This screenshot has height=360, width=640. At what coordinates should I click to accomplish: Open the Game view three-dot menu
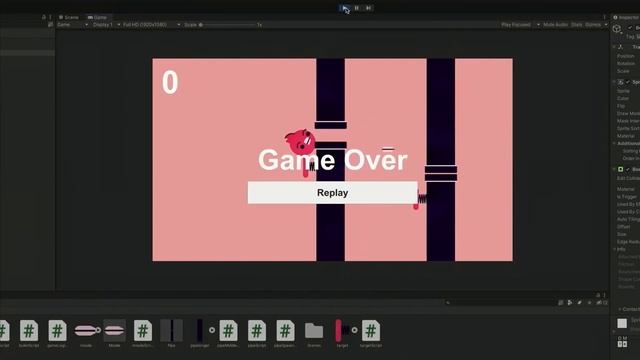(x=604, y=17)
